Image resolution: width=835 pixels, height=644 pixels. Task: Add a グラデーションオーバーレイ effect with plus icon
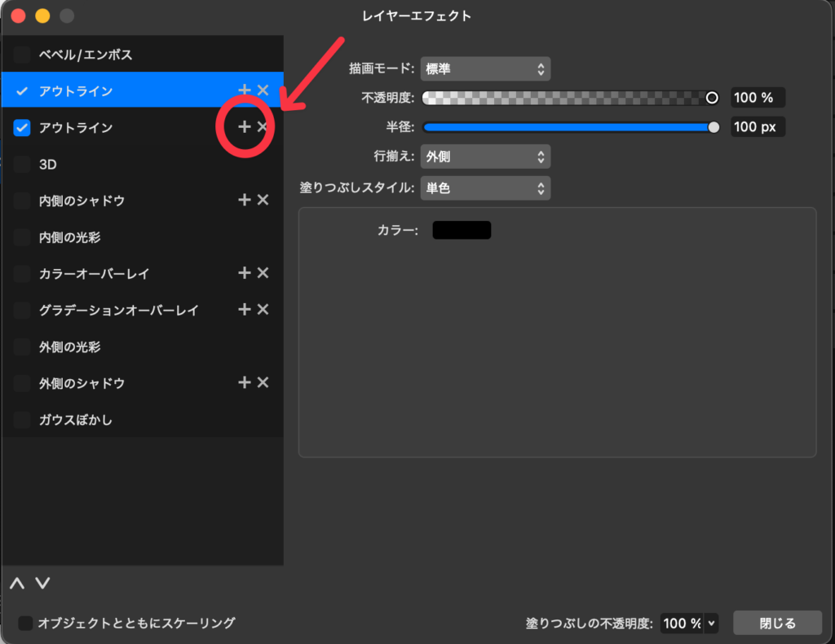(245, 310)
